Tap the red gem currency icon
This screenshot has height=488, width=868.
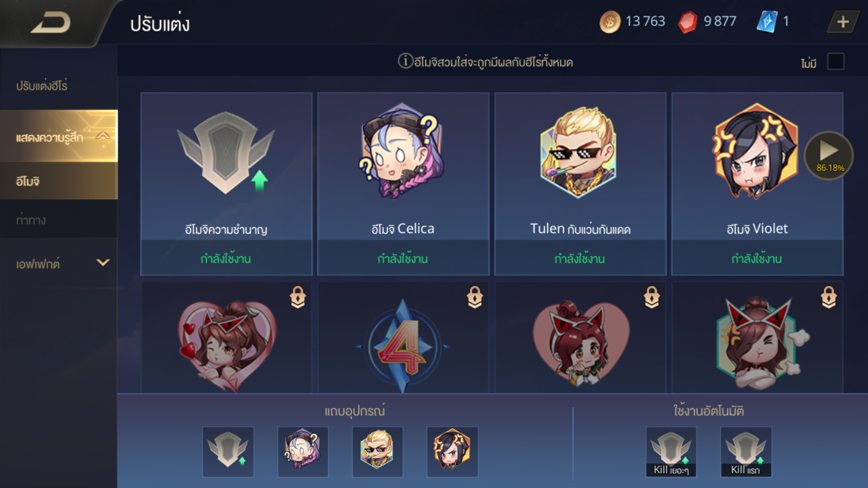coord(688,22)
